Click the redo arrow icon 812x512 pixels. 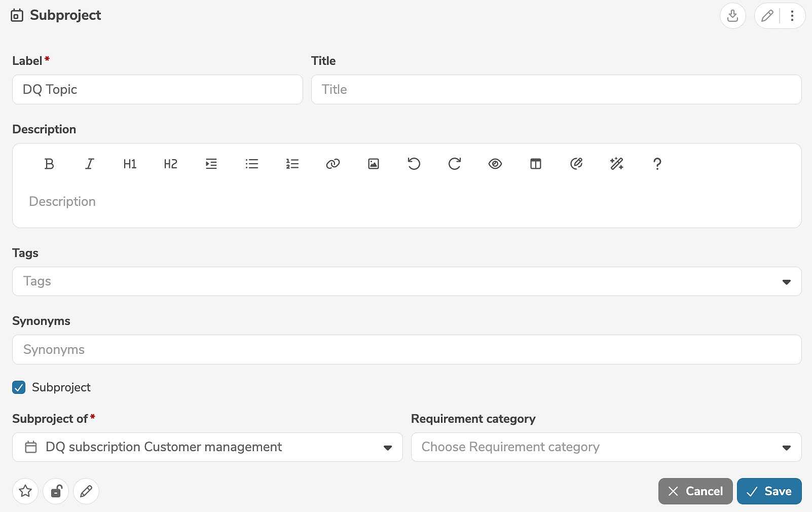[x=455, y=164]
